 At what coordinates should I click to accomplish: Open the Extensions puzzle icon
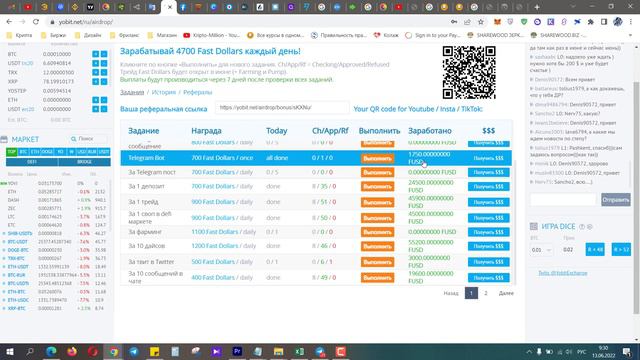[591, 22]
